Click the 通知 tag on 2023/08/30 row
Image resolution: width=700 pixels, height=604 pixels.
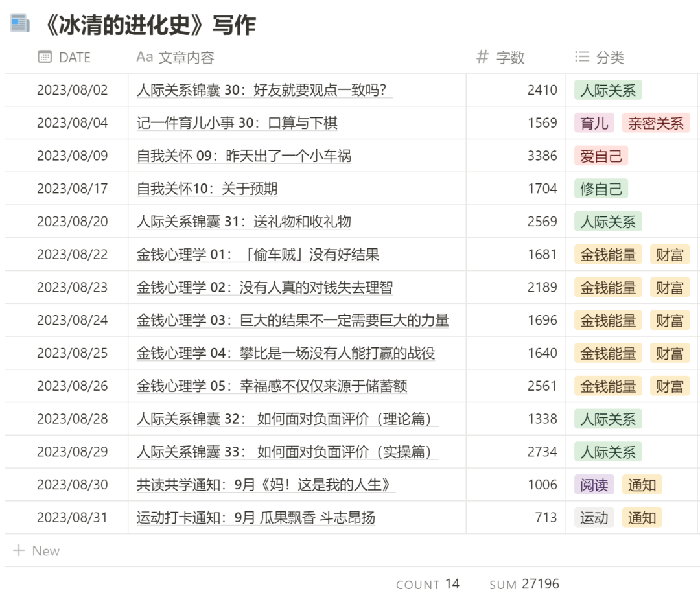[x=642, y=485]
